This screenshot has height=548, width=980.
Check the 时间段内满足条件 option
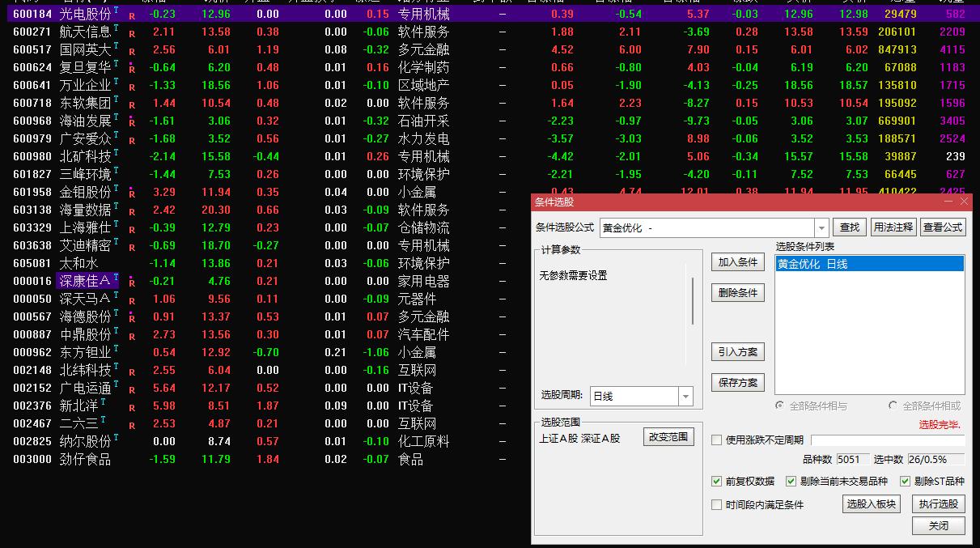tap(715, 504)
